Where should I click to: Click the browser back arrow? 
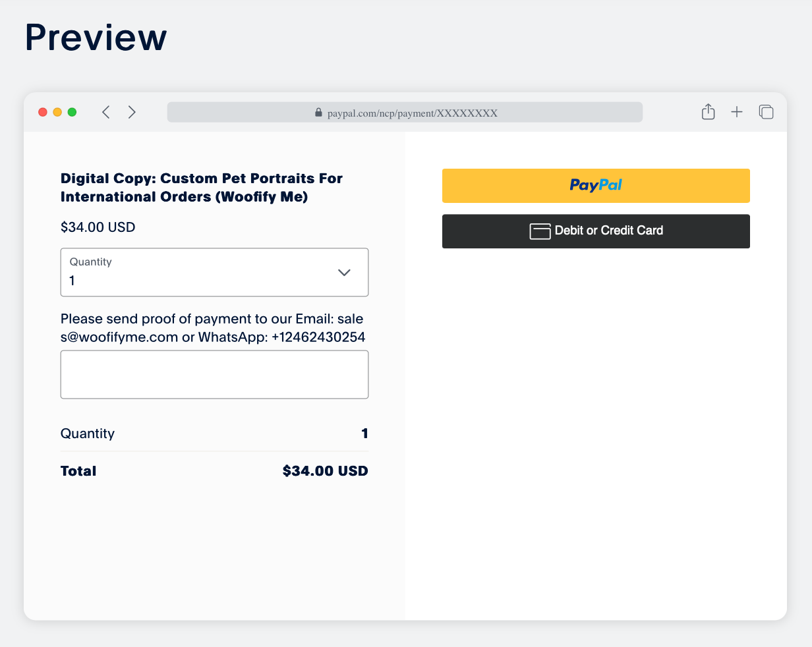105,112
